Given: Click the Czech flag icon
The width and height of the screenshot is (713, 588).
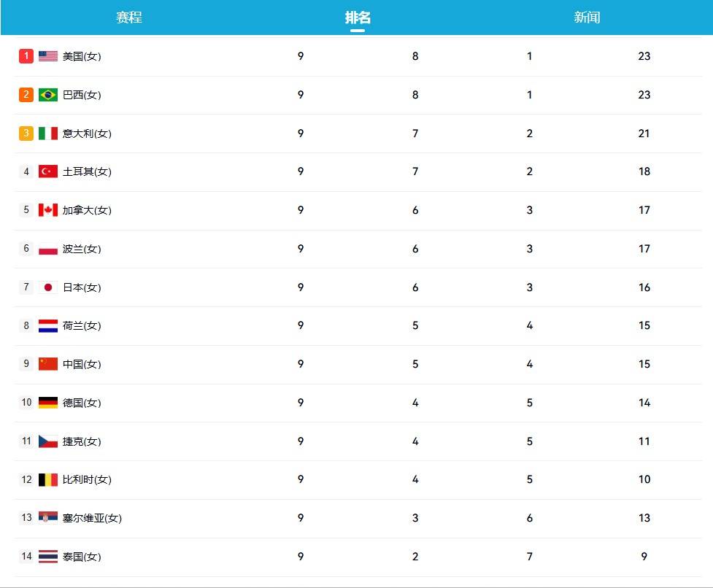Looking at the screenshot, I should pyautogui.click(x=47, y=441).
